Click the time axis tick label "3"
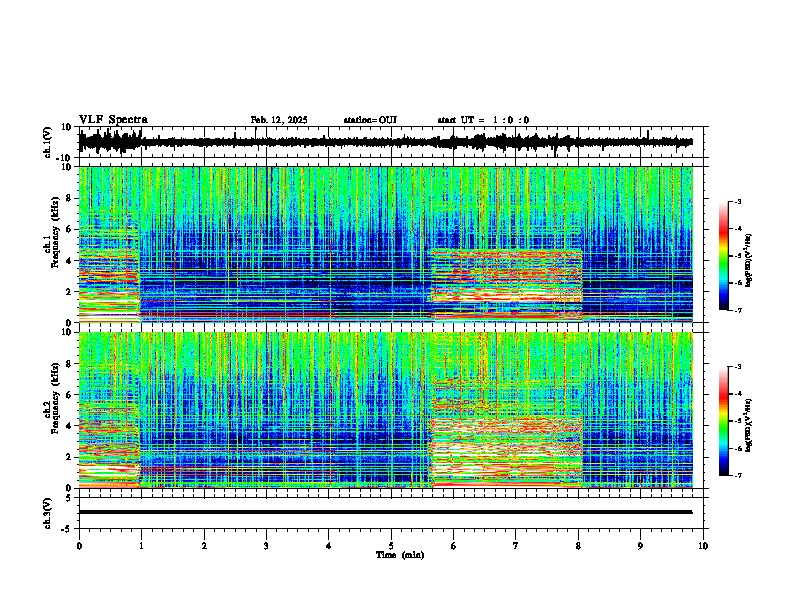Image resolution: width=792 pixels, height=612 pixels. [x=266, y=546]
